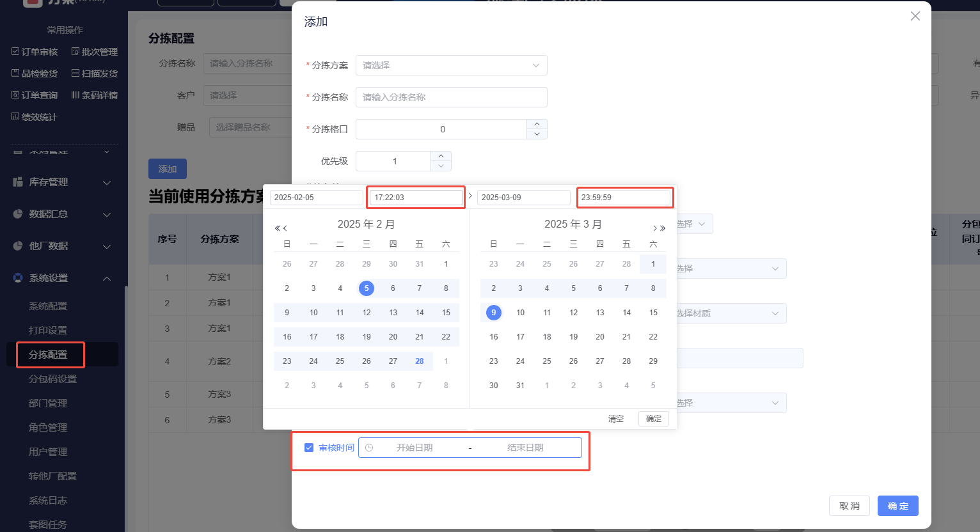Click the blue 确定 dialog button
The height and width of the screenshot is (532, 980).
click(x=898, y=506)
